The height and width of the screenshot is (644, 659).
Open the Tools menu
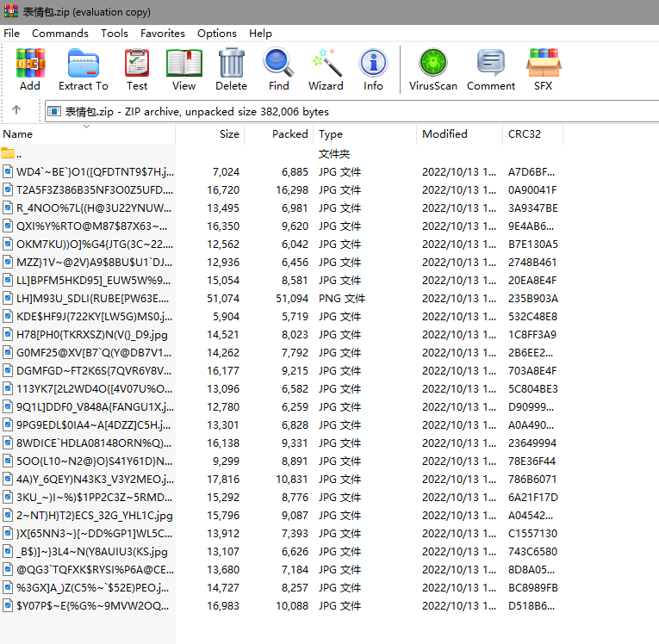pyautogui.click(x=115, y=34)
